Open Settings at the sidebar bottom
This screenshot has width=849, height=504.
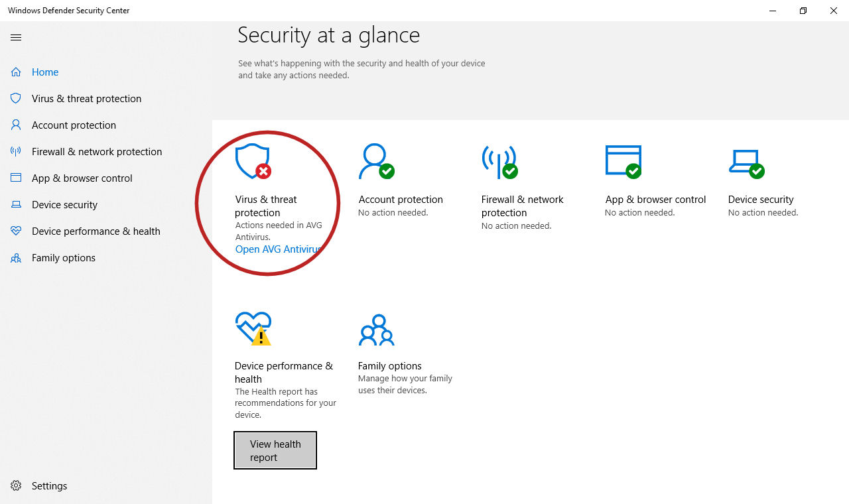pyautogui.click(x=49, y=485)
